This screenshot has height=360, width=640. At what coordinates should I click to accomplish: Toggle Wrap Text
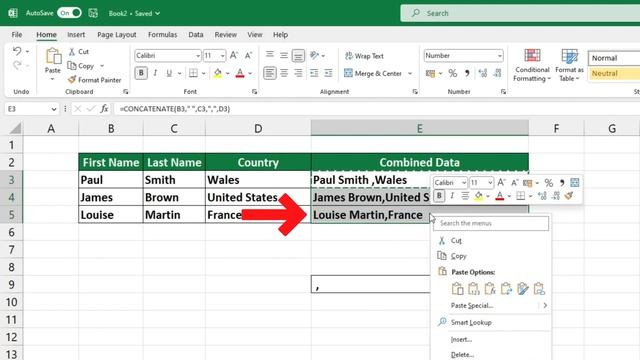(x=364, y=56)
